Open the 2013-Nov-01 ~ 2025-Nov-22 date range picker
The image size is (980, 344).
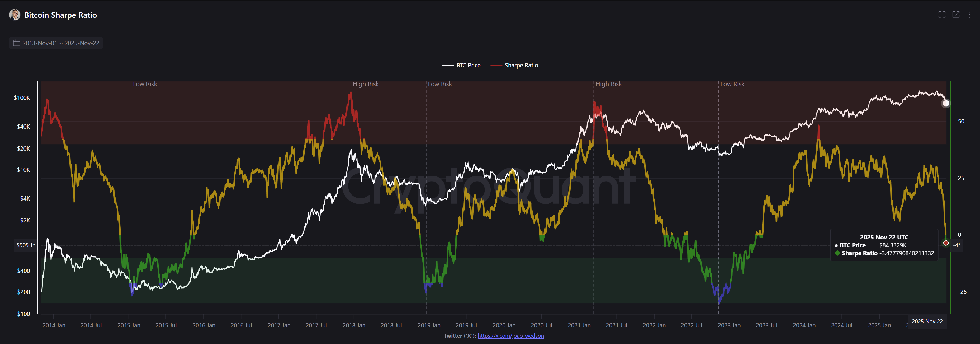click(x=60, y=43)
